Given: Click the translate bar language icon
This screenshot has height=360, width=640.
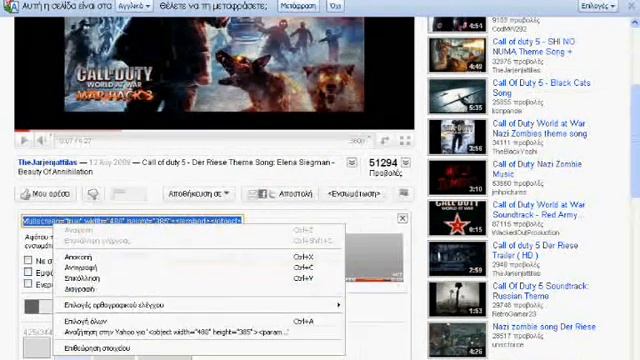Looking at the screenshot, I should click(x=11, y=6).
